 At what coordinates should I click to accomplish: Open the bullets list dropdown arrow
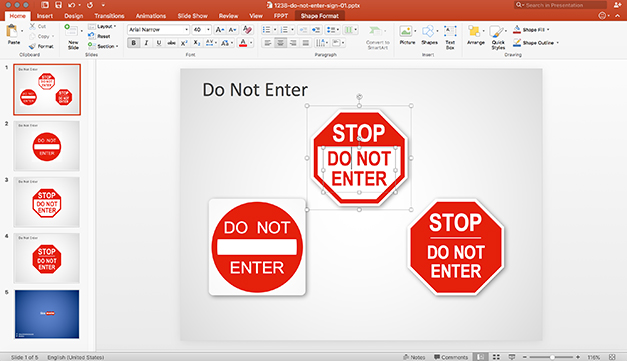click(x=275, y=30)
